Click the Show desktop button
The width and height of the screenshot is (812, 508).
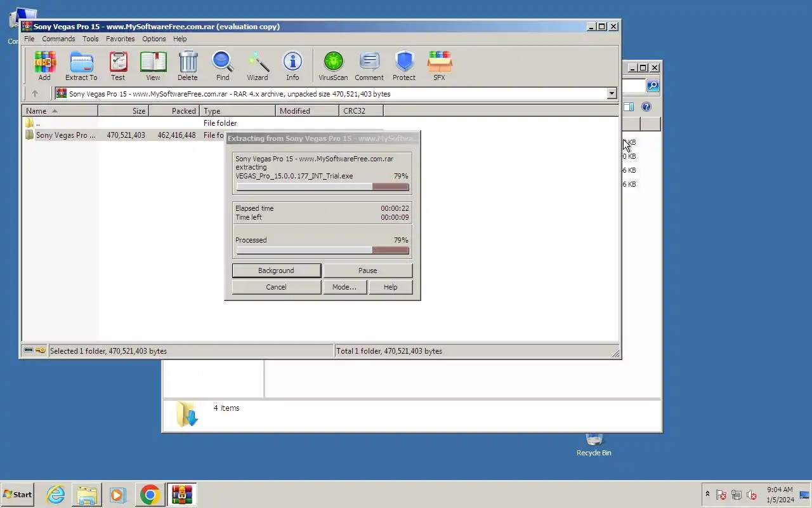(804, 495)
